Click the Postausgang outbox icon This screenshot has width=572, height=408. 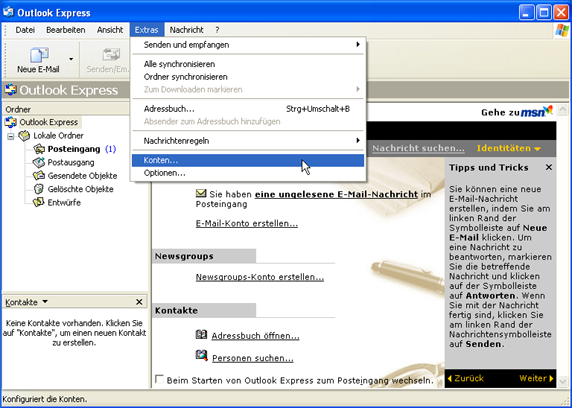pos(39,162)
